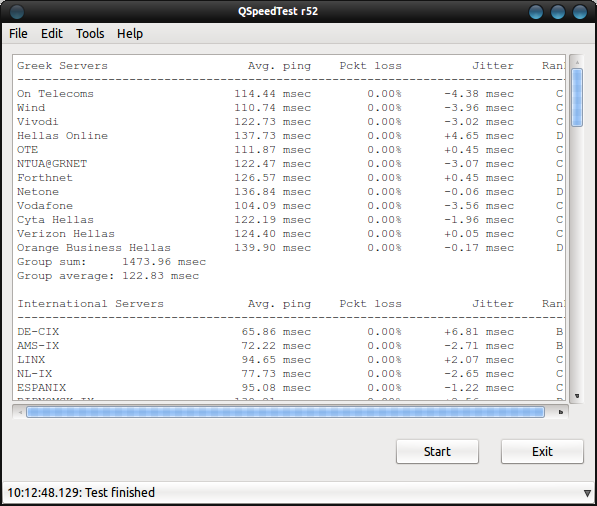Viewport: 597px width, 506px height.
Task: Select the "ESPANIX" server name
Action: pyautogui.click(x=42, y=388)
